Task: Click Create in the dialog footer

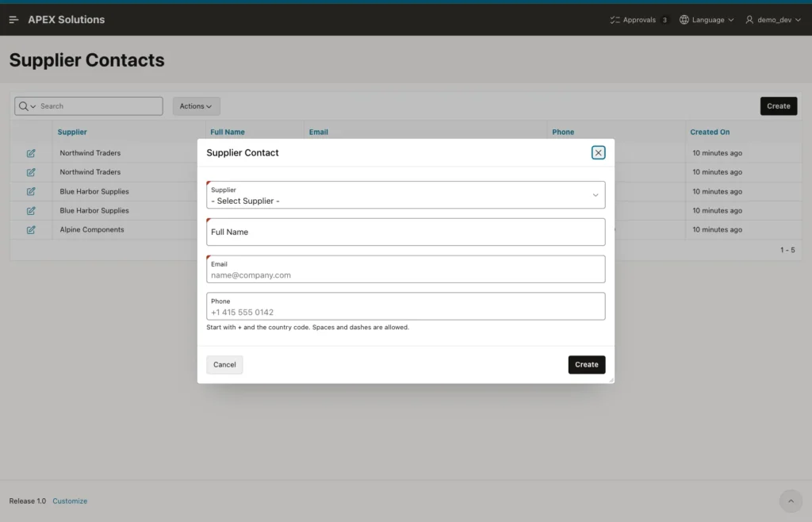Action: pyautogui.click(x=586, y=365)
